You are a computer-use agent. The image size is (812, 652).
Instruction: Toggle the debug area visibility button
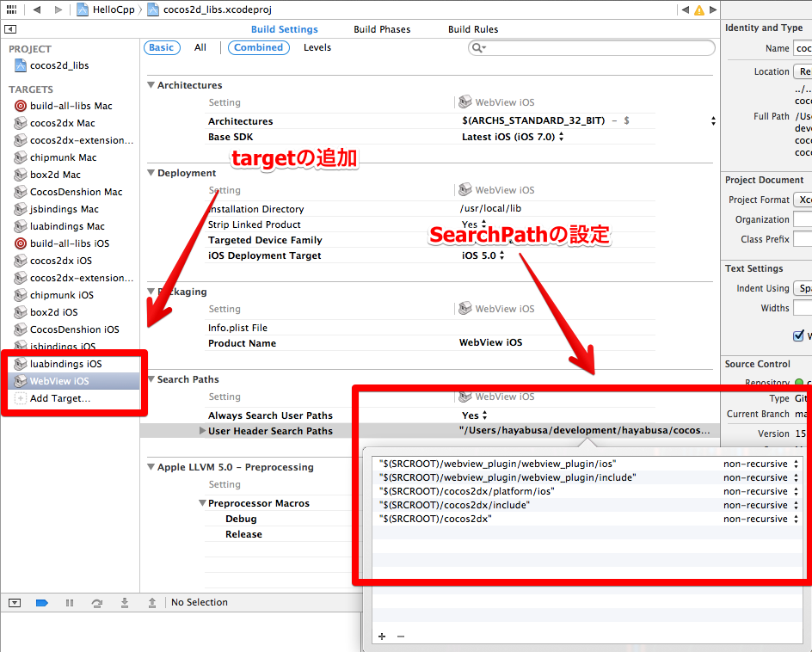15,603
